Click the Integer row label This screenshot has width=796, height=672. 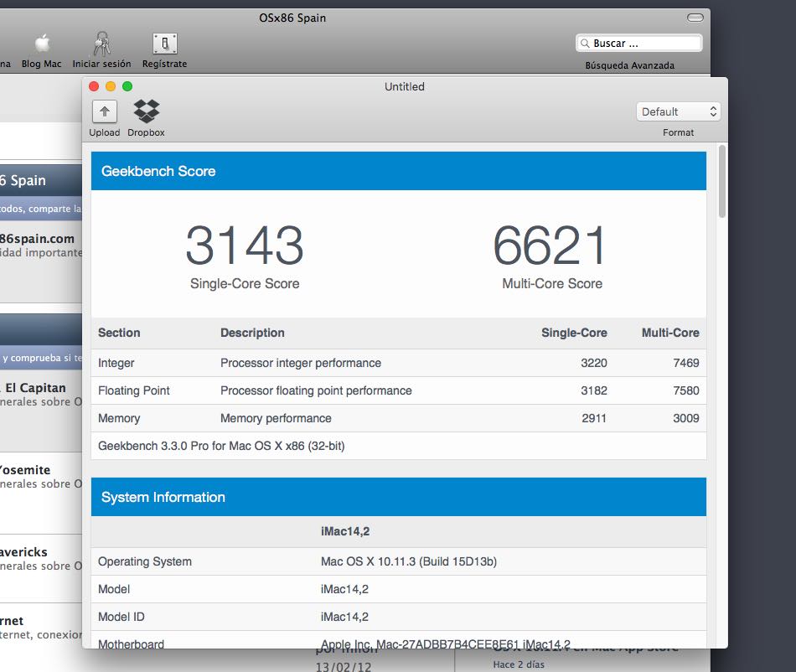[116, 363]
